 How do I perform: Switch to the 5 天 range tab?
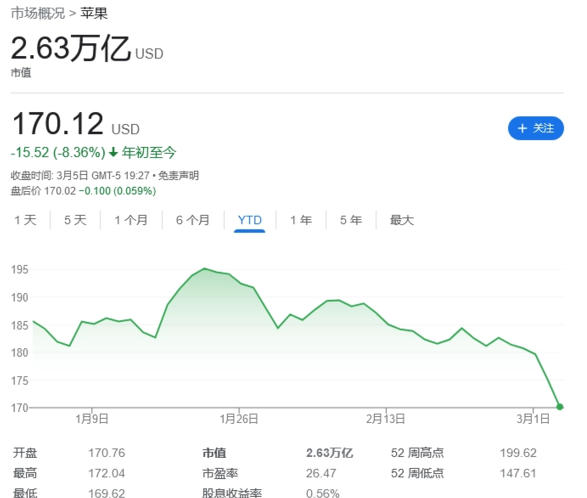pos(75,220)
